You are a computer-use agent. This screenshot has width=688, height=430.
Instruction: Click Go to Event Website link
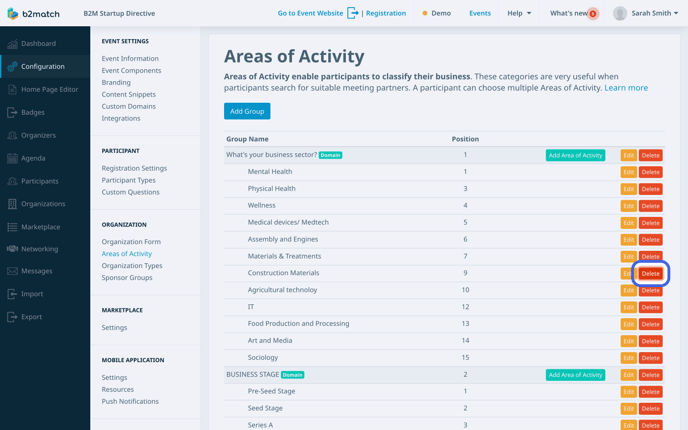coord(310,13)
